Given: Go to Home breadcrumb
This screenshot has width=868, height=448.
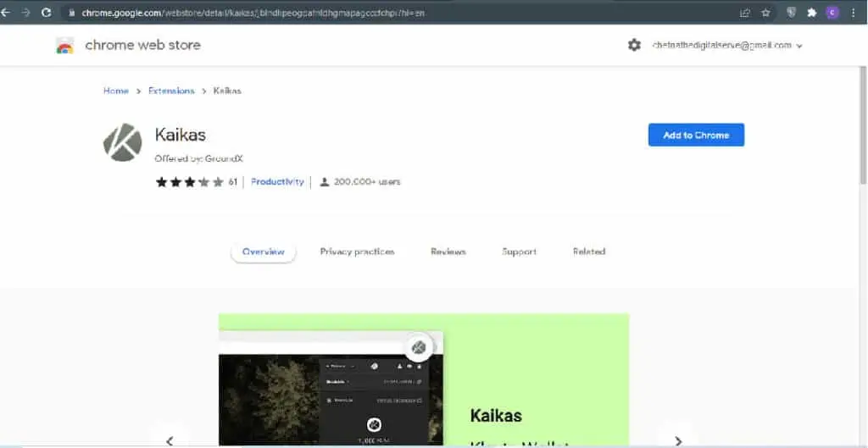Looking at the screenshot, I should click(115, 91).
